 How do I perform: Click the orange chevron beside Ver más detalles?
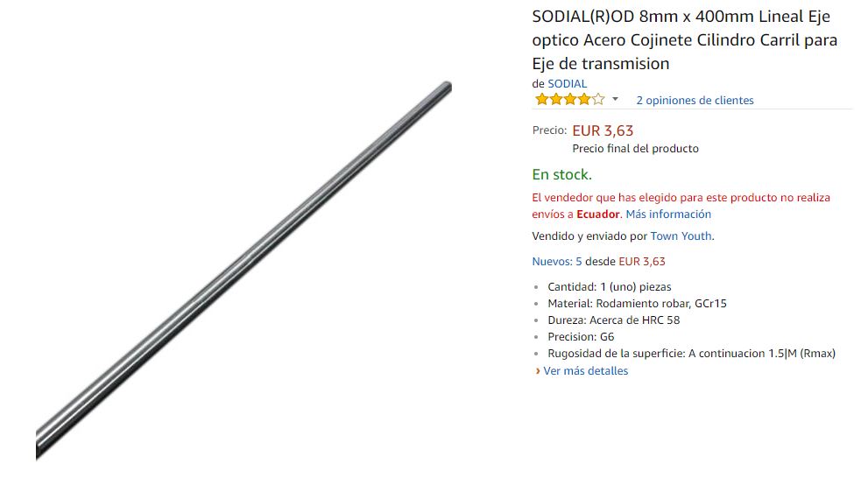click(x=538, y=371)
